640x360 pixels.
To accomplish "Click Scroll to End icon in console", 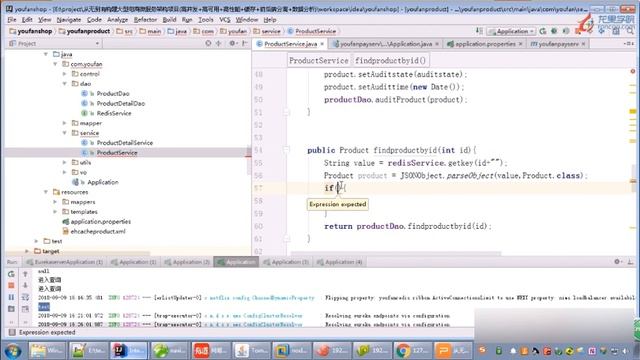I will click(25, 309).
